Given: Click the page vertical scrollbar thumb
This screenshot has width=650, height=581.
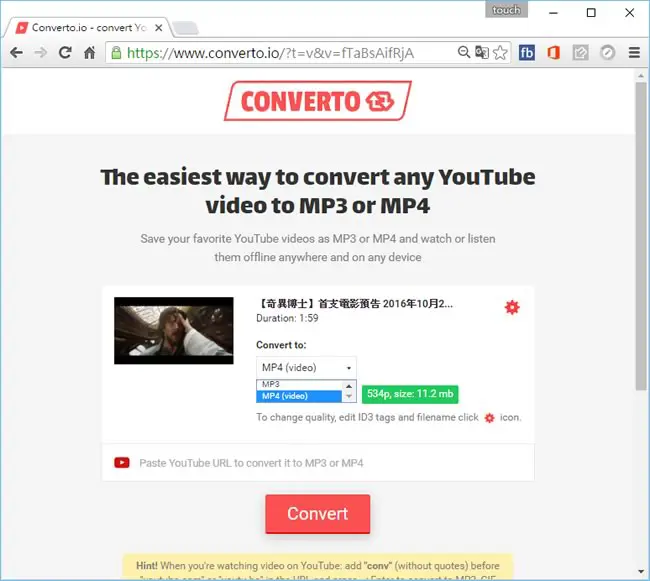Looking at the screenshot, I should pyautogui.click(x=641, y=236).
